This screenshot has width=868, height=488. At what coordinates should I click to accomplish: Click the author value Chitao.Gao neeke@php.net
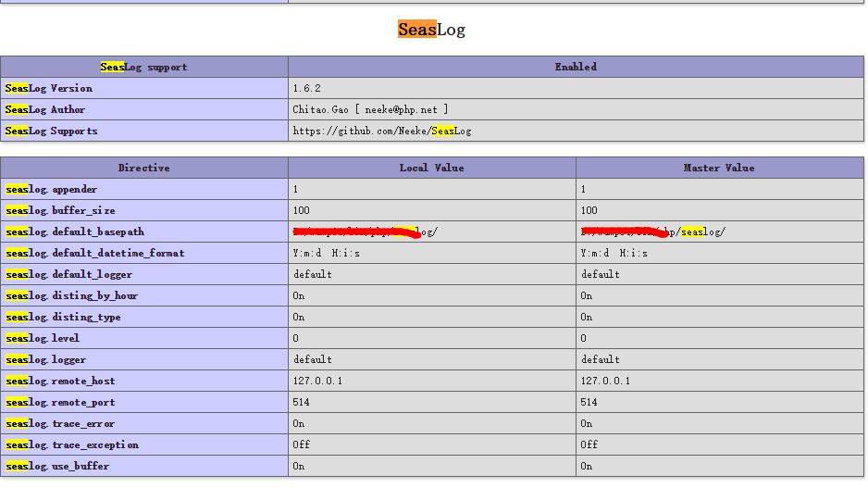(x=370, y=109)
